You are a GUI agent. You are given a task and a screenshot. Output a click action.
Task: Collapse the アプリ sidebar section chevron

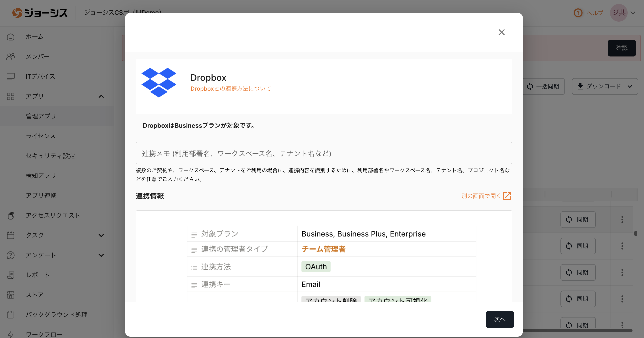pos(101,96)
